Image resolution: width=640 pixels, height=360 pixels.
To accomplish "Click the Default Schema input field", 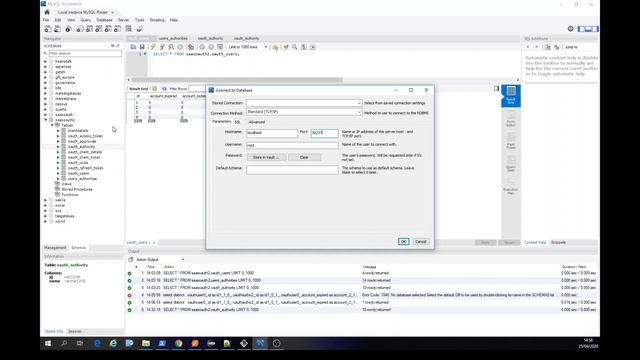I will pos(292,170).
